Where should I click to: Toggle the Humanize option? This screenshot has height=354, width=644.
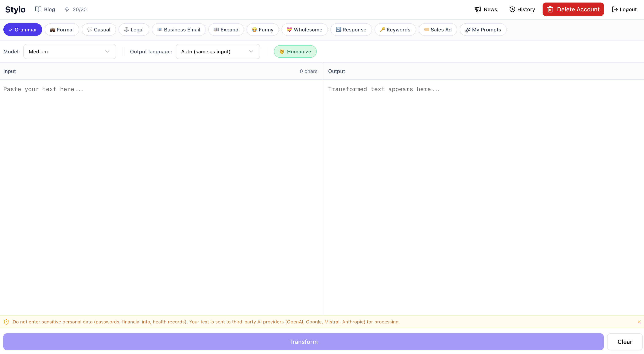(295, 51)
